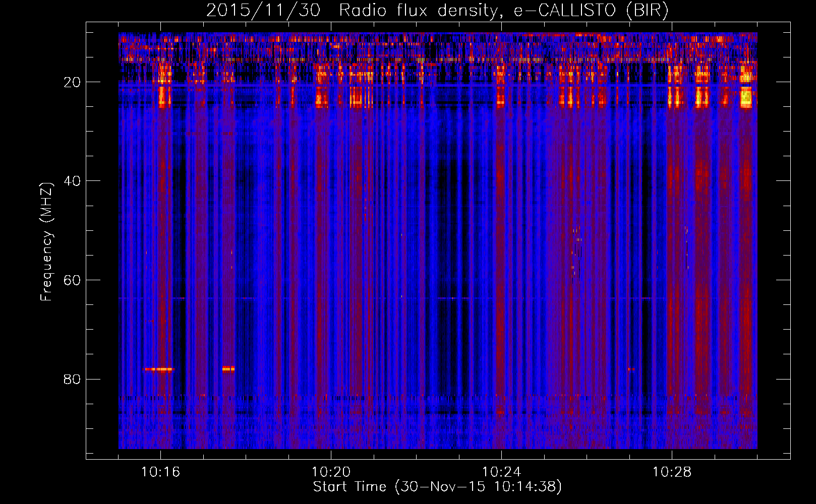Click the plot title "Radio flux density, e-CALLISTO (BIR)"
Screen dimensions: 816x504
click(503, 11)
